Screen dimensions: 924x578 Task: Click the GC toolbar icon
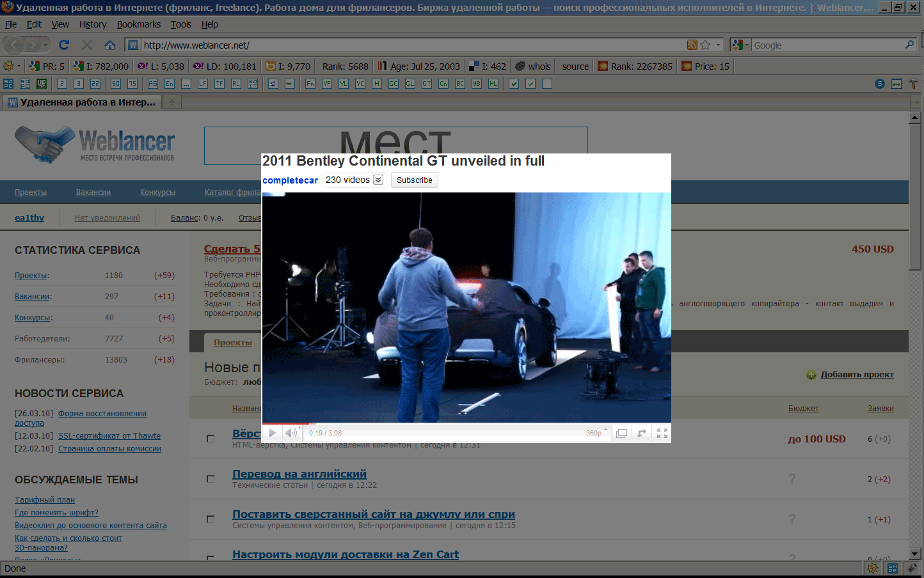(394, 84)
